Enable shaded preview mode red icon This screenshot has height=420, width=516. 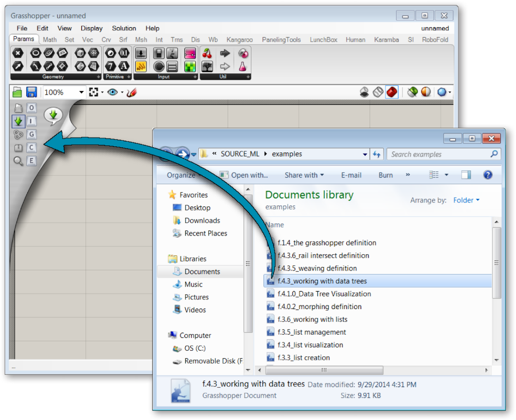point(392,92)
